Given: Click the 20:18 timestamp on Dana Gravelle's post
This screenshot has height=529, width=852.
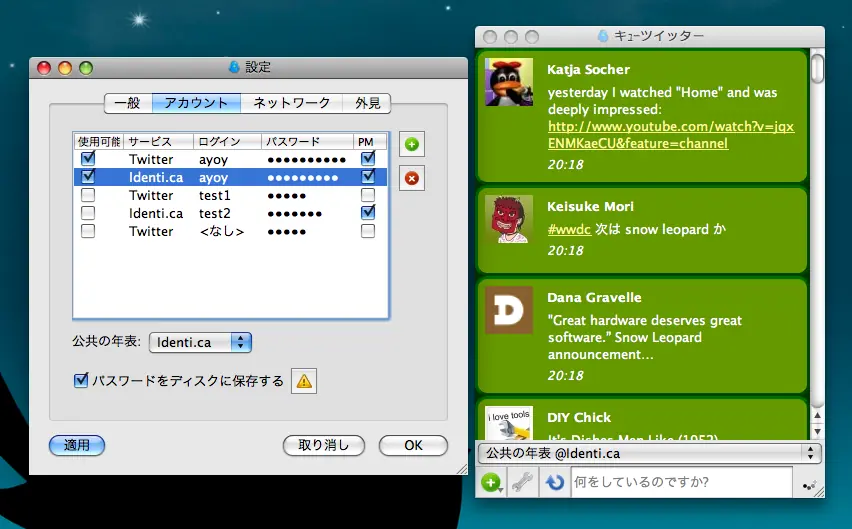Looking at the screenshot, I should [565, 375].
